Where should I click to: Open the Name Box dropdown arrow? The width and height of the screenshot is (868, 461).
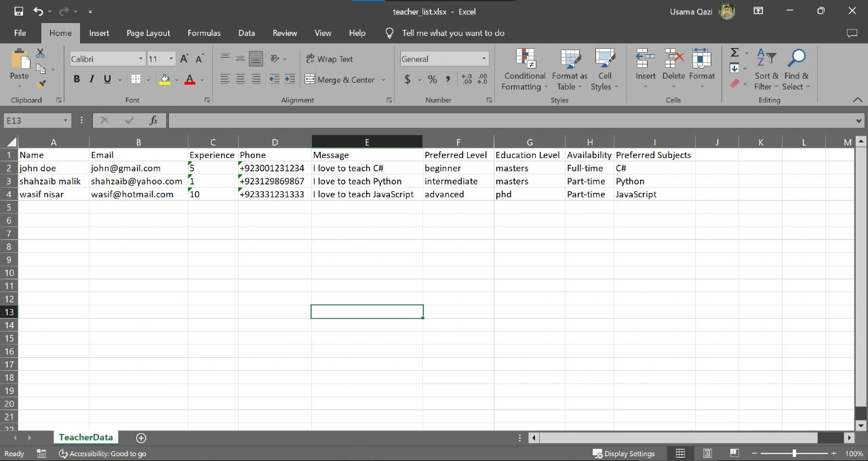coord(66,120)
